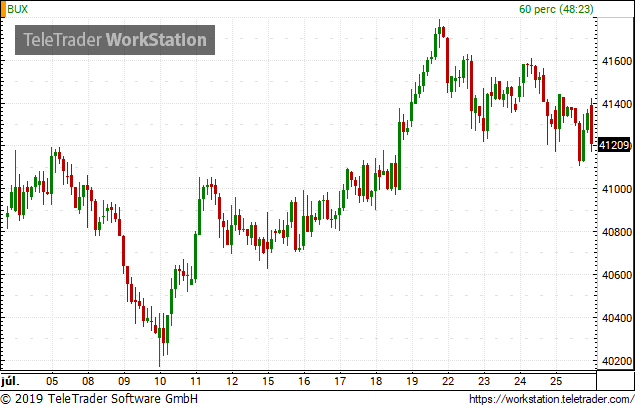635x408 pixels.
Task: Click the date label 12 on time axis
Action: pos(232,381)
